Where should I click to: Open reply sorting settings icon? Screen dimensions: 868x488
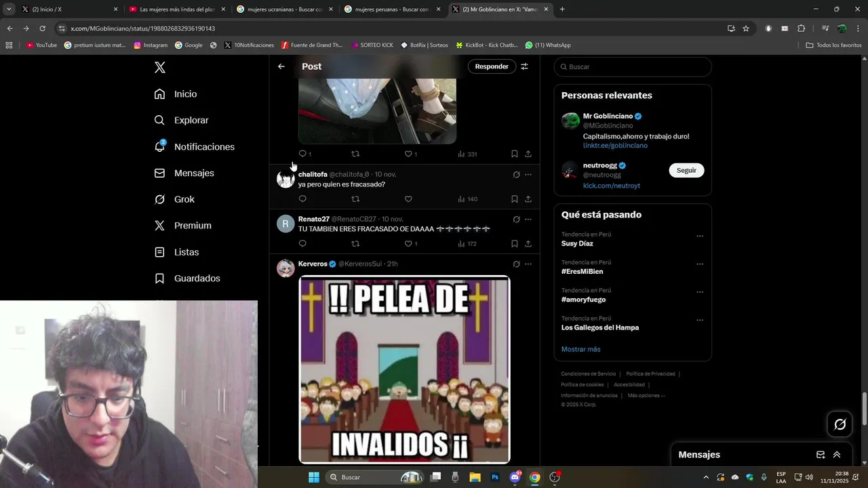pos(524,66)
